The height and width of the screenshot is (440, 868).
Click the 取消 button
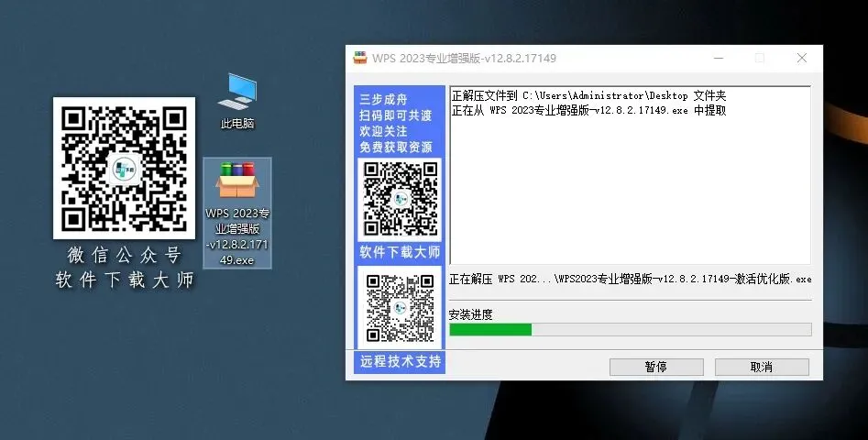tap(762, 367)
